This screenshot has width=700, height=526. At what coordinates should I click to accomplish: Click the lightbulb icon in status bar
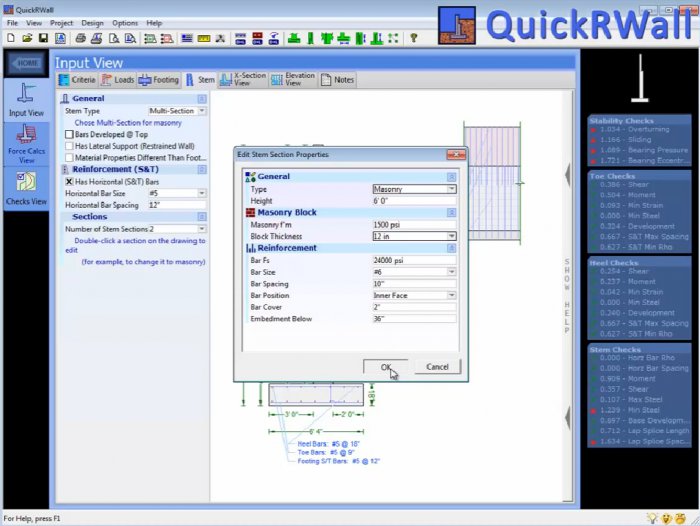652,518
